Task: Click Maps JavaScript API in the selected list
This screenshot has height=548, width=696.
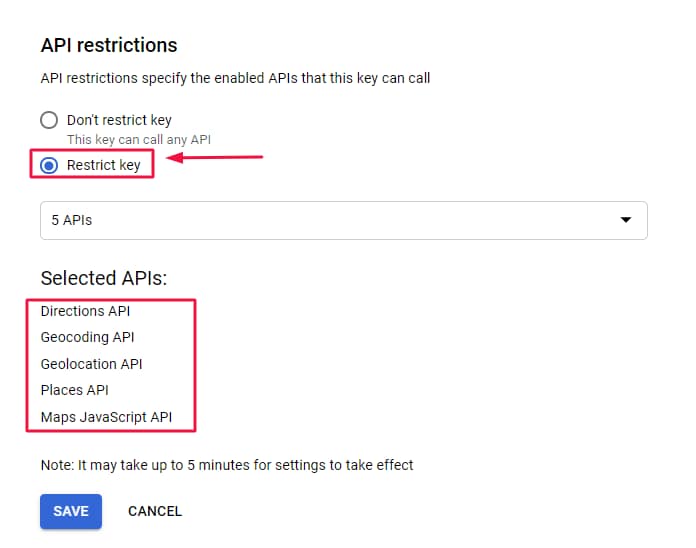Action: 105,416
